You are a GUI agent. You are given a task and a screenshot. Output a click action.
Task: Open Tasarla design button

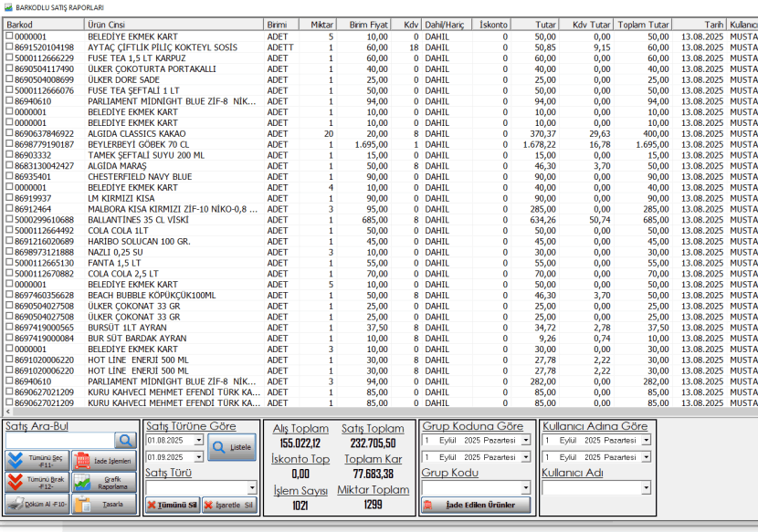(104, 504)
